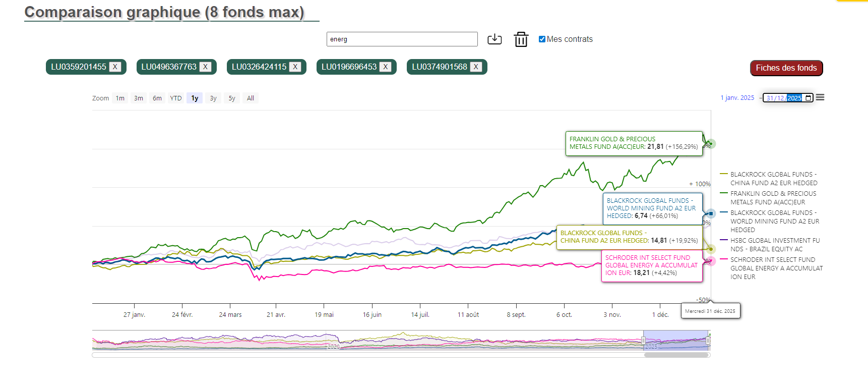Screen dimensions: 868x384
Task: Remove fund LU0496367763 via X icon
Action: click(x=205, y=67)
